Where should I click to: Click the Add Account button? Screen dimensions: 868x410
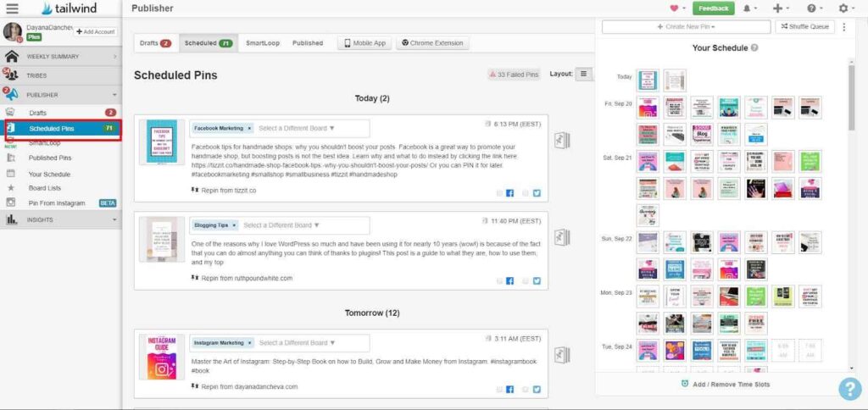click(95, 32)
